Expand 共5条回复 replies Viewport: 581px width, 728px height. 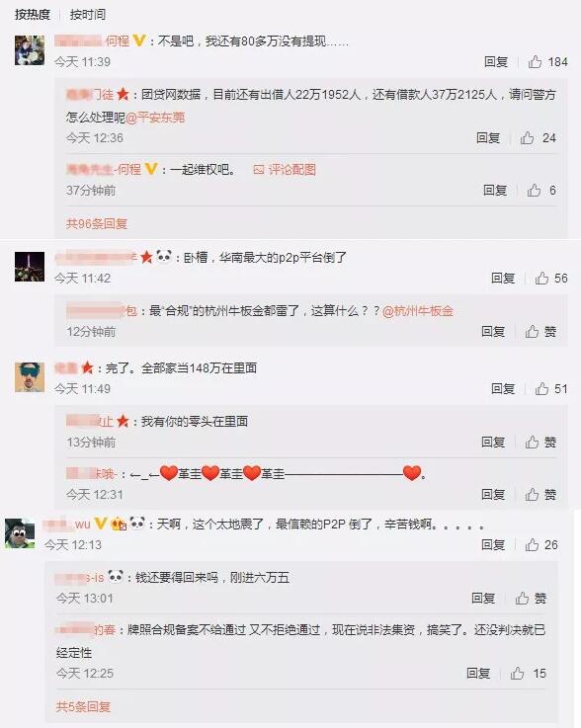pyautogui.click(x=83, y=706)
